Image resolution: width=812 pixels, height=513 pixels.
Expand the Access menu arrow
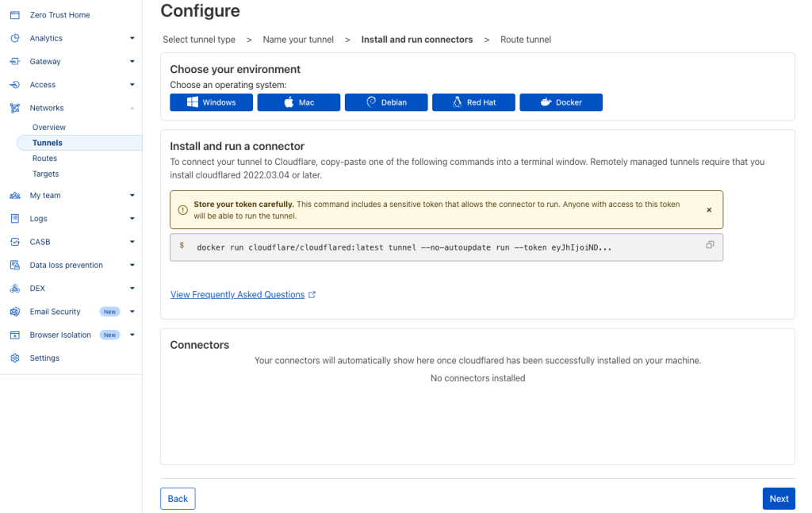tap(132, 85)
